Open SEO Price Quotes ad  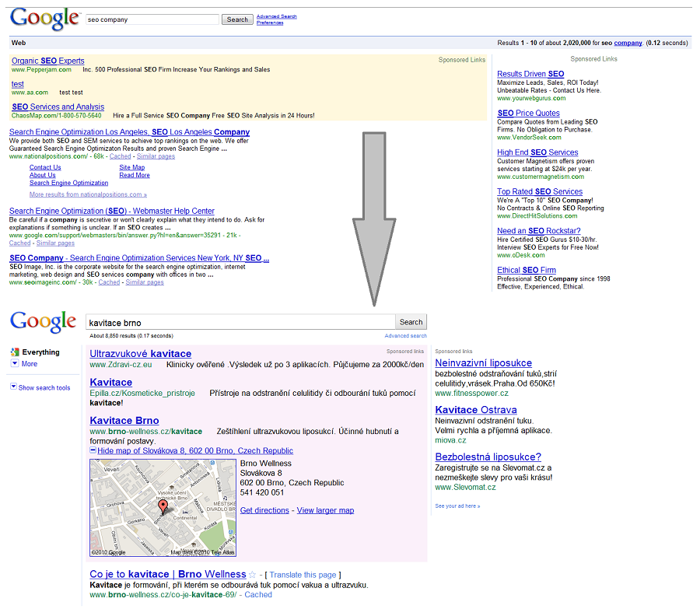[529, 114]
